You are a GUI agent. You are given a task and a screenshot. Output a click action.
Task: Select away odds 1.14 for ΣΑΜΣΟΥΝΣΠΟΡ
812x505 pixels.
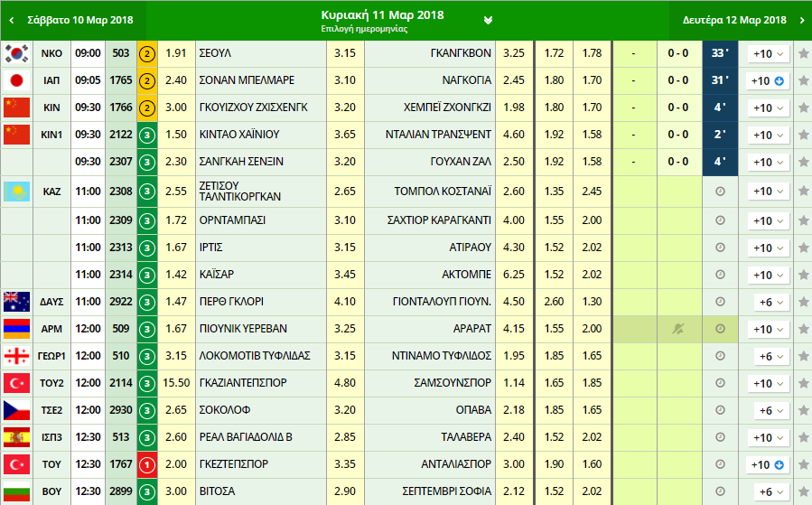tap(513, 383)
